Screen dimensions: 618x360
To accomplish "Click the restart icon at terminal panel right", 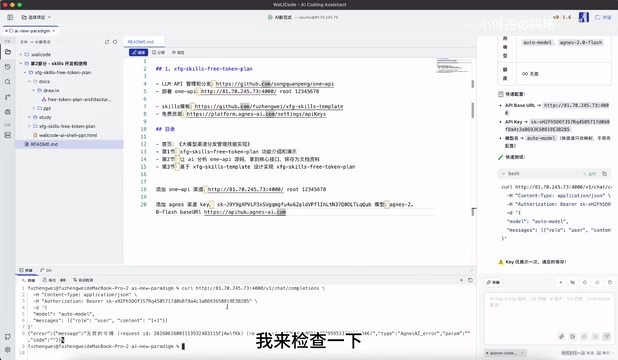I will pos(470,280).
